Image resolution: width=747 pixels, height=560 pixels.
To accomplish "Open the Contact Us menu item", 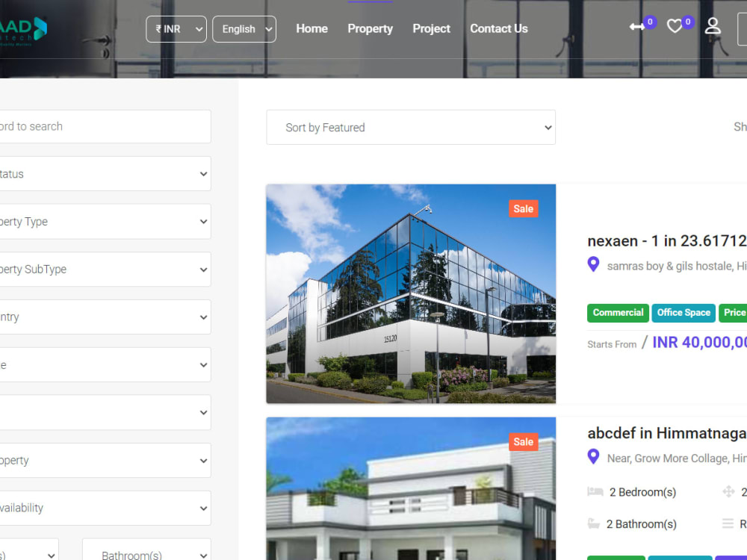I will pos(499,28).
